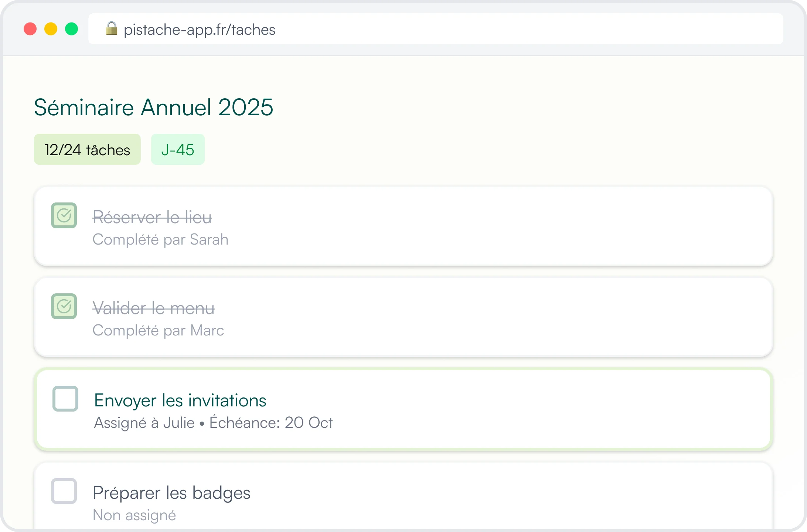The width and height of the screenshot is (807, 532).
Task: Select the J-45 countdown badge
Action: 178,149
